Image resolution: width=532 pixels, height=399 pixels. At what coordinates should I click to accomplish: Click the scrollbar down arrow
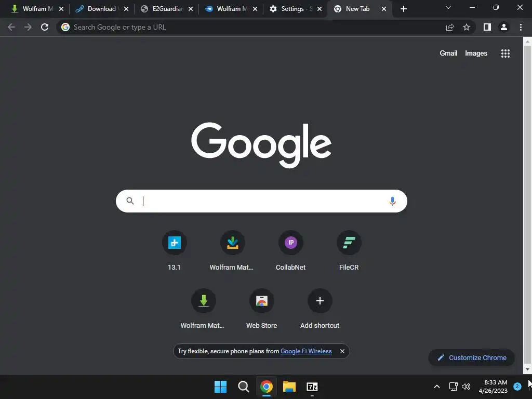[527, 369]
